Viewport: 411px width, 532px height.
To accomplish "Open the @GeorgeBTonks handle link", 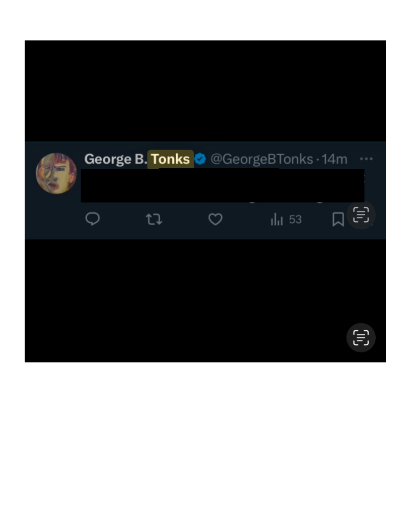I will [x=261, y=159].
